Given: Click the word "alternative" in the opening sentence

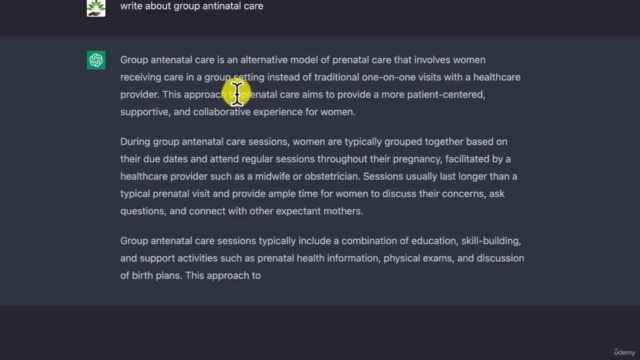Looking at the screenshot, I should tap(264, 60).
